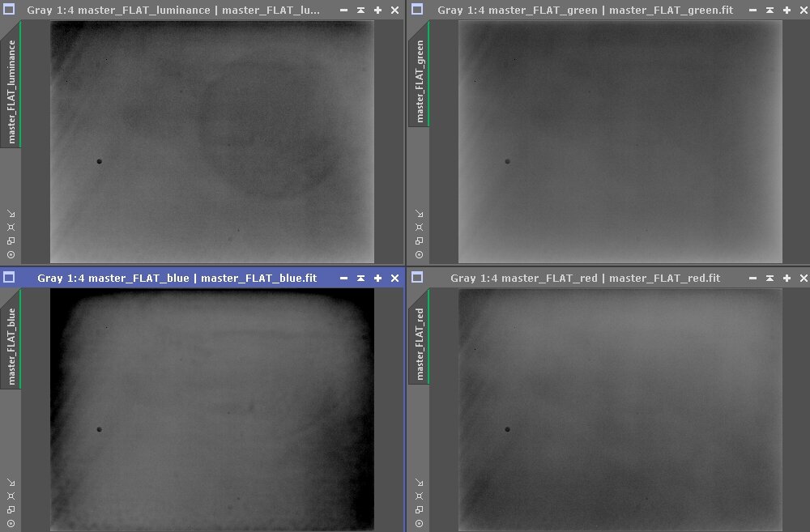
Task: Click the diagonal arrow icon in luminance window
Action: pyautogui.click(x=11, y=214)
